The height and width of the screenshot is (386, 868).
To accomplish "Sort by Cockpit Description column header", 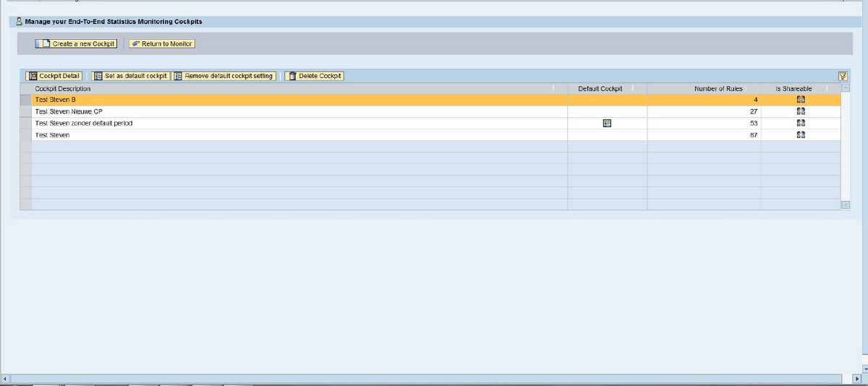I will [63, 88].
